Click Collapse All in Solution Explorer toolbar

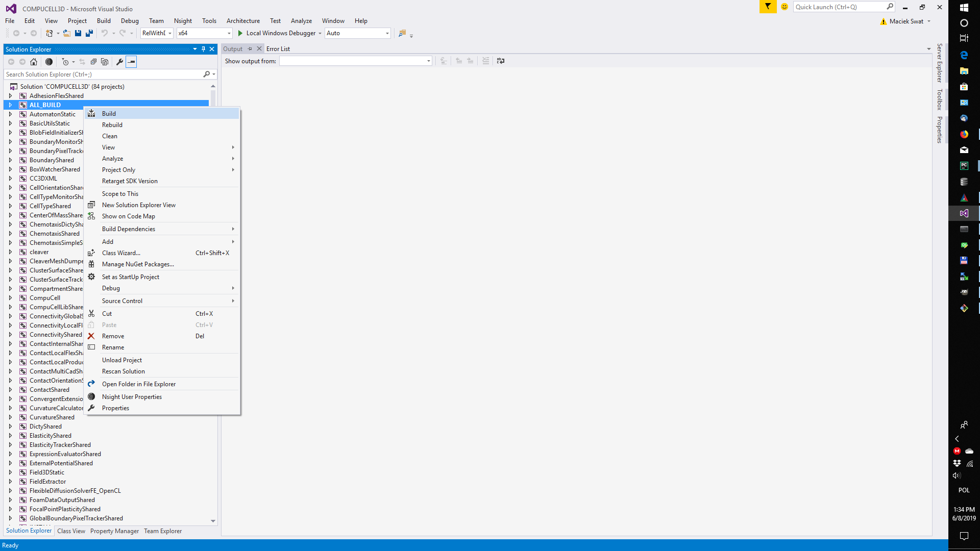tap(93, 62)
